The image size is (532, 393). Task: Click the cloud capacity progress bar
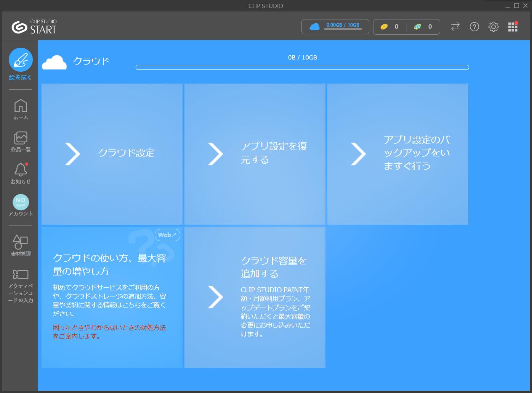point(302,68)
